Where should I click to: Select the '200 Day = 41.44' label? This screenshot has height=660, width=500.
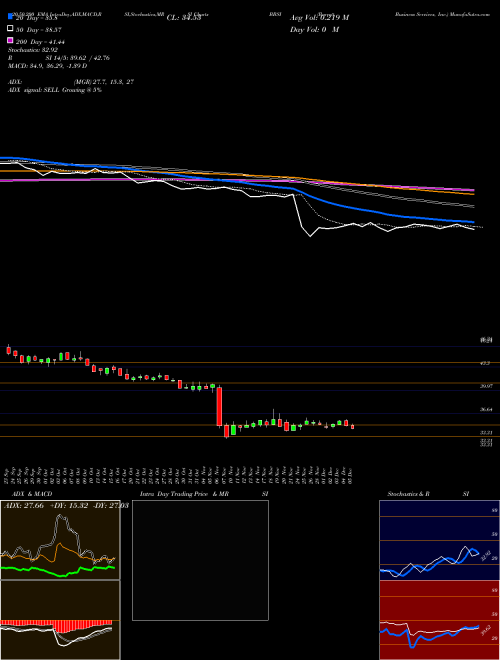(x=40, y=42)
